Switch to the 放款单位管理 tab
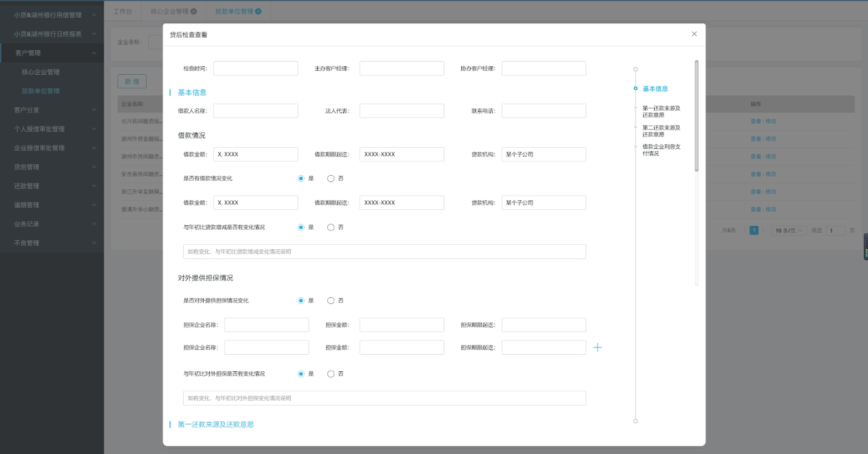Viewport: 868px width, 454px height. 234,11
